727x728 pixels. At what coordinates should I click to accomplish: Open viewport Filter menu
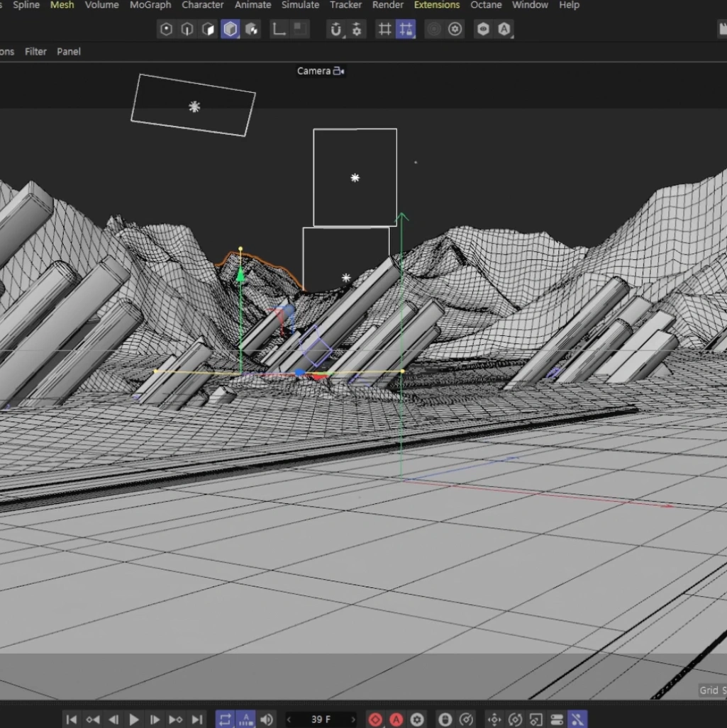[35, 52]
